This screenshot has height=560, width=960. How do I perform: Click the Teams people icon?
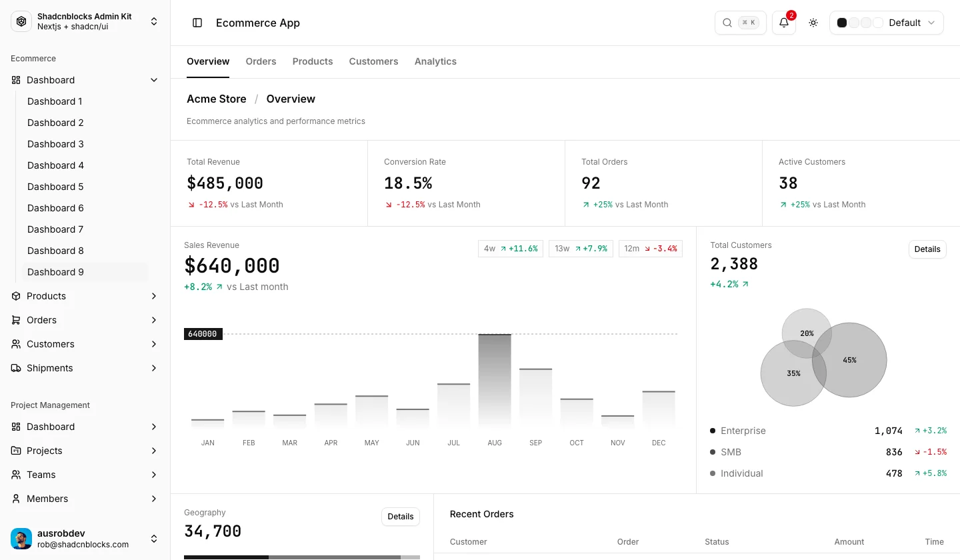tap(16, 475)
